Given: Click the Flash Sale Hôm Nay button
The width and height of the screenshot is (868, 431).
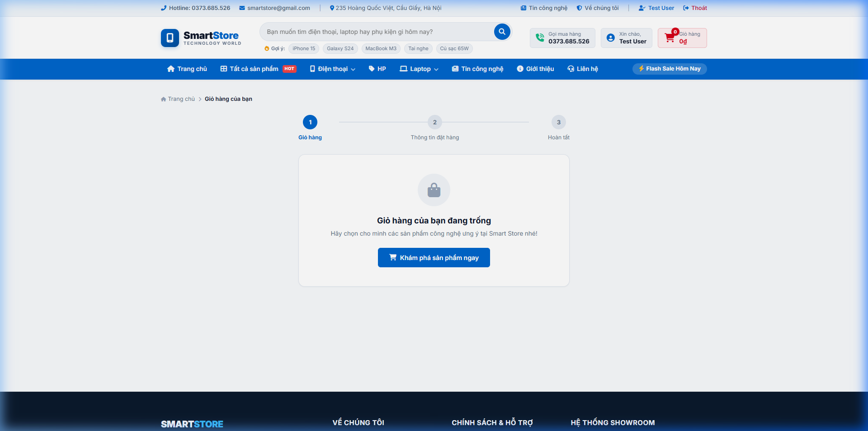Looking at the screenshot, I should coord(670,69).
